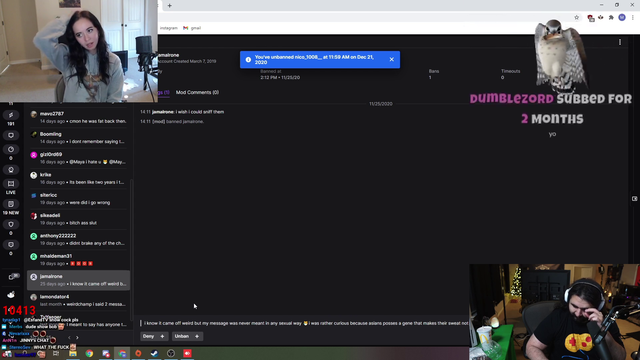The height and width of the screenshot is (360, 640).
Task: Go to next page of unban requests
Action: point(78,338)
